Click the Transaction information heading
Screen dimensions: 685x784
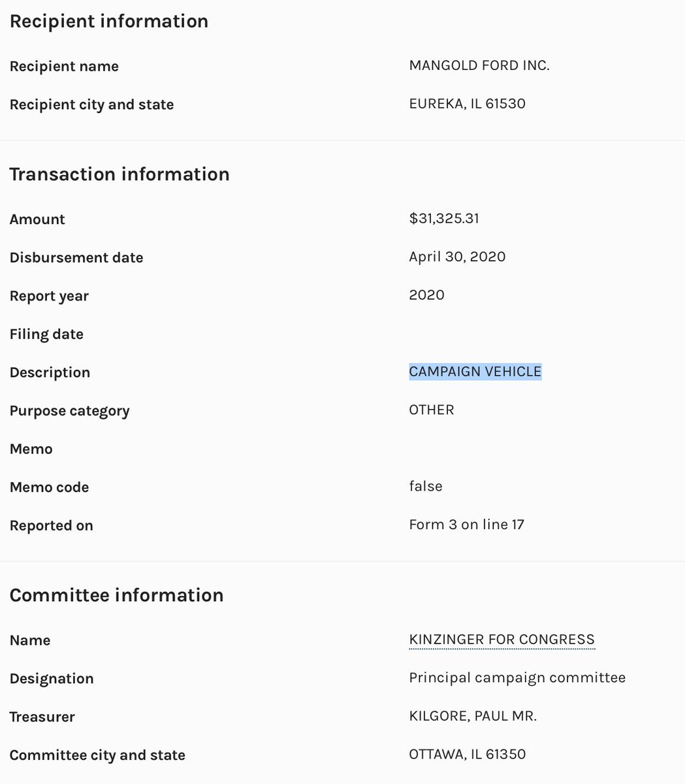pyautogui.click(x=119, y=174)
